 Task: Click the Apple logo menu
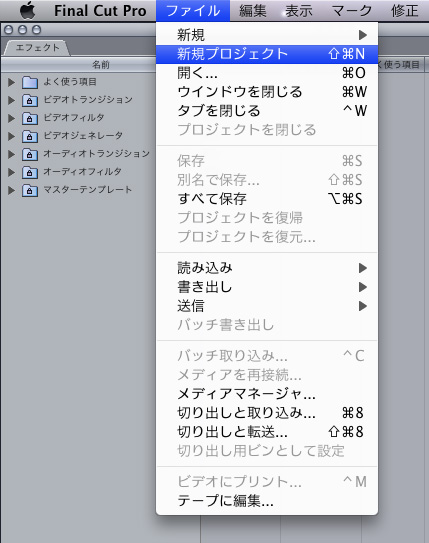pos(27,10)
